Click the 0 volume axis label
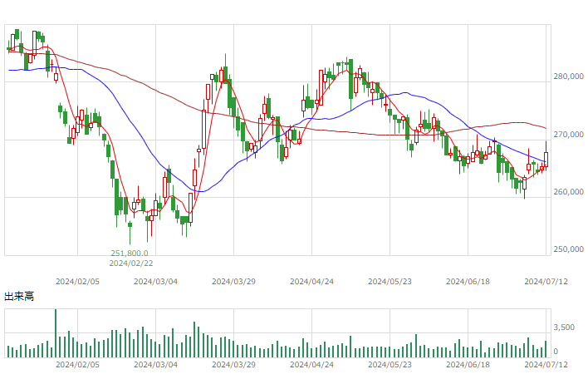The width and height of the screenshot is (588, 379). click(x=556, y=352)
